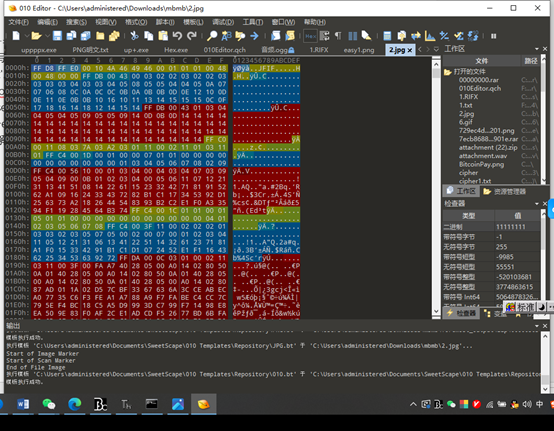Sort workspace by 文件 column header
Viewport: 554px width, 431px height.
482,61
